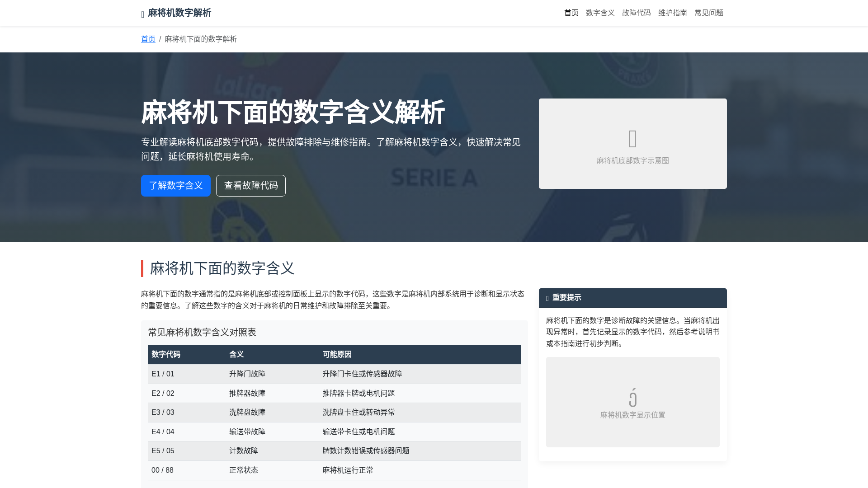Open the 维护指南 nav item
This screenshot has height=488, width=868.
672,13
